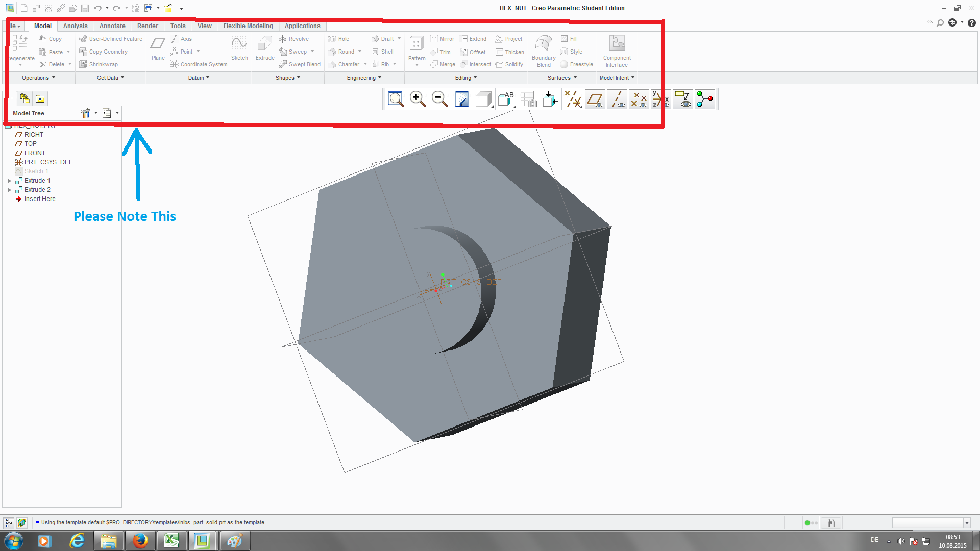Toggle datum plane display
The image size is (980, 551).
click(595, 99)
